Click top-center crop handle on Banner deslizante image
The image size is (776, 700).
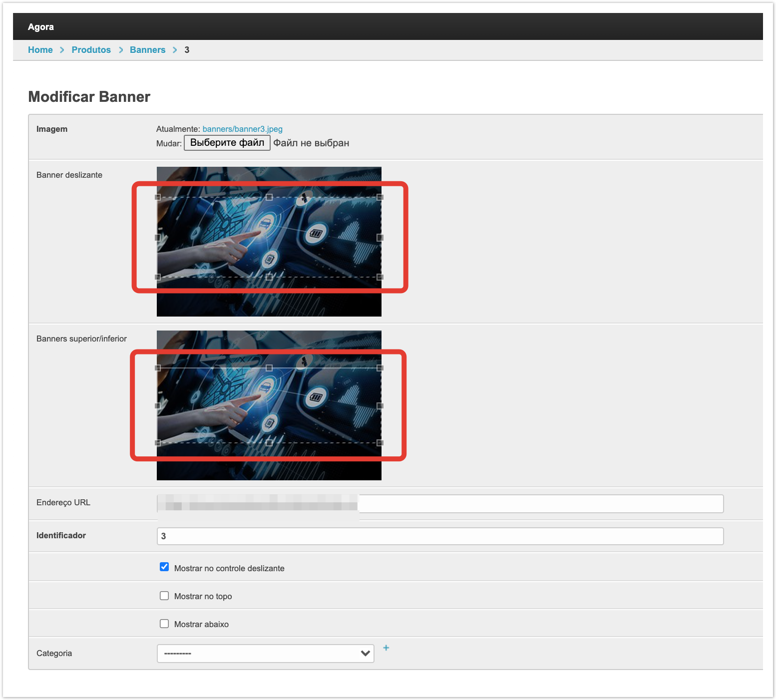pos(269,197)
